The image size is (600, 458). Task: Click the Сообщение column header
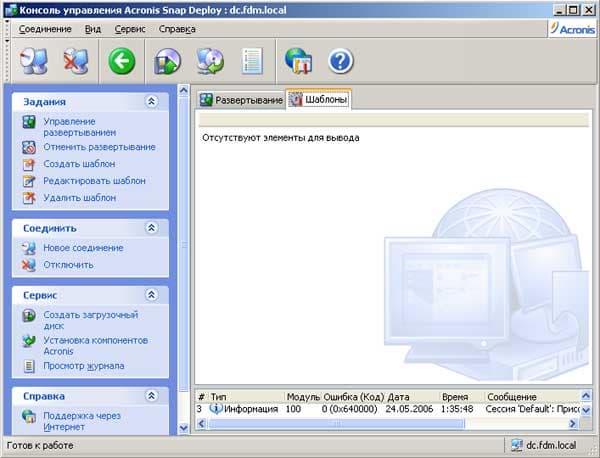(x=533, y=397)
